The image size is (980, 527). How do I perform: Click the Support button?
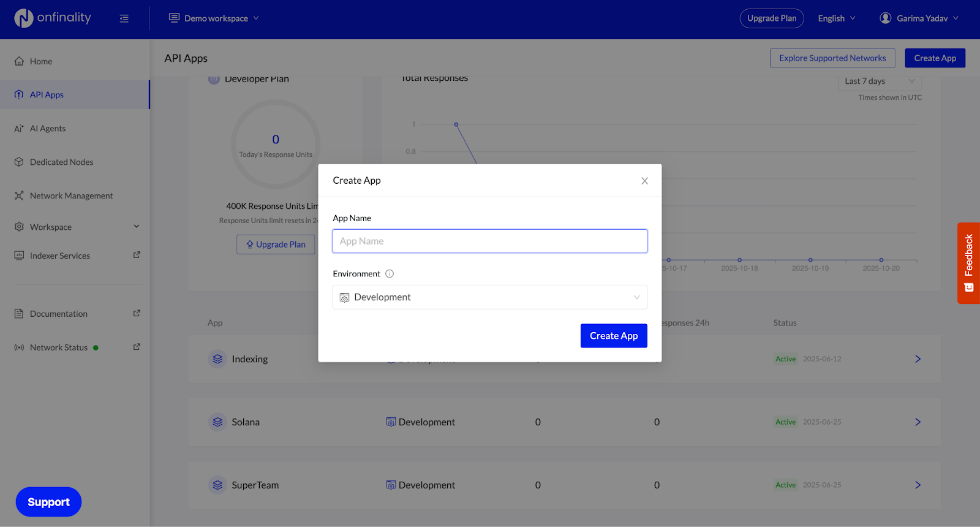tap(48, 502)
